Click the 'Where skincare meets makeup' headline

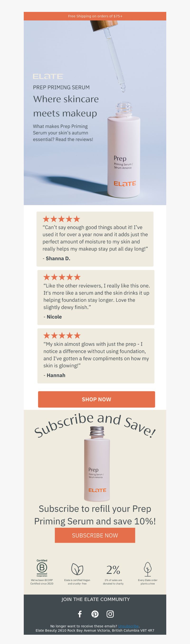[66, 106]
